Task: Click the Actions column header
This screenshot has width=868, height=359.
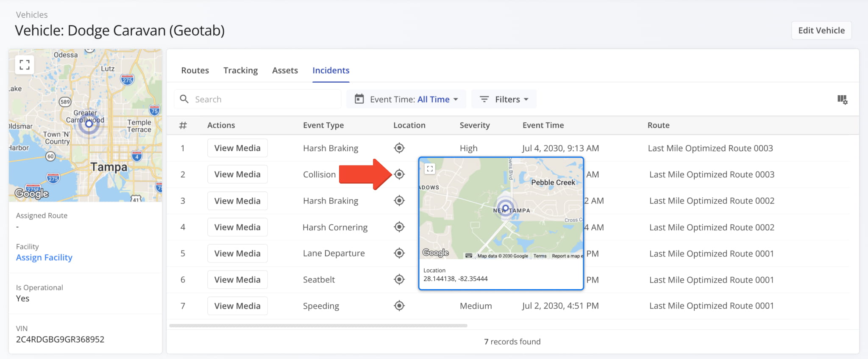Action: tap(221, 125)
